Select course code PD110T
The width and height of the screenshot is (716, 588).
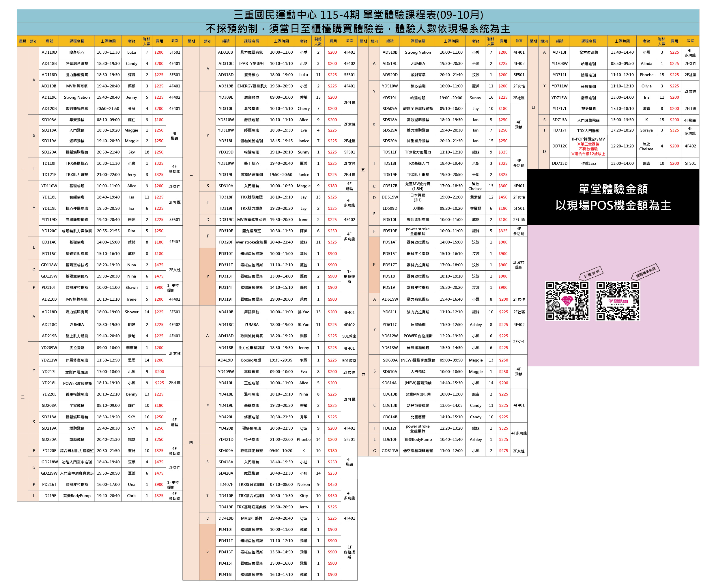pos(49,288)
